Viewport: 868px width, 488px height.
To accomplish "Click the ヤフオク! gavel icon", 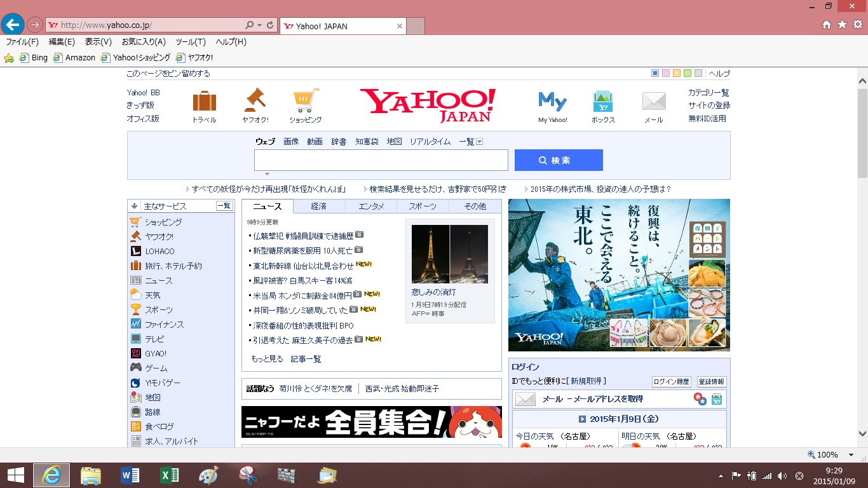I will (255, 100).
